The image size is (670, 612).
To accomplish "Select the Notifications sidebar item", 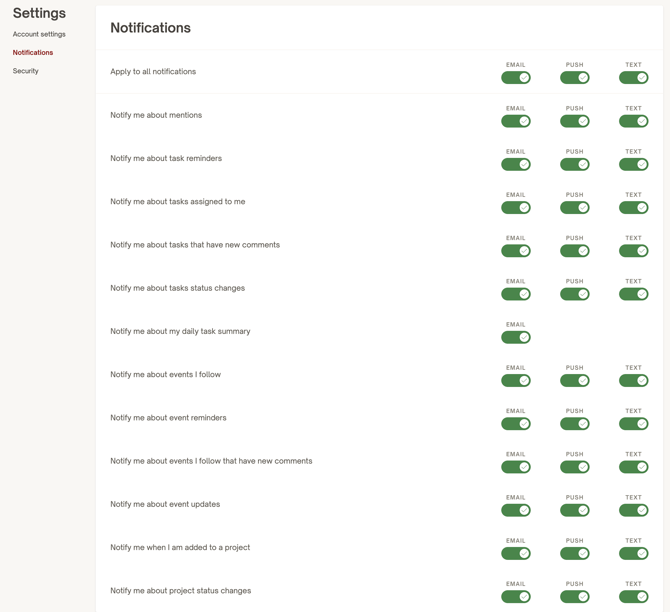I will click(x=33, y=52).
